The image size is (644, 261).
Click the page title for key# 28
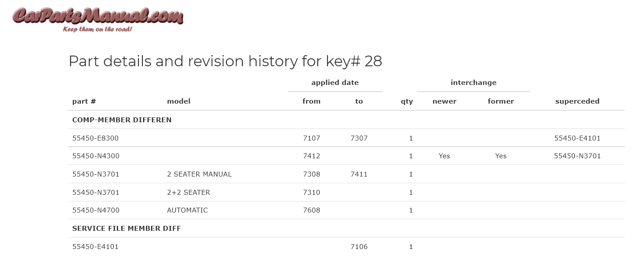225,61
